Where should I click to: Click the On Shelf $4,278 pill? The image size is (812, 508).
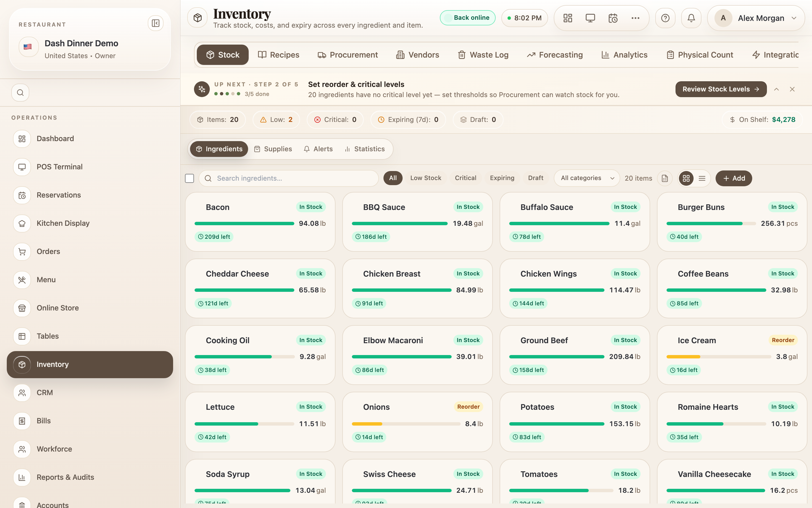pos(762,120)
